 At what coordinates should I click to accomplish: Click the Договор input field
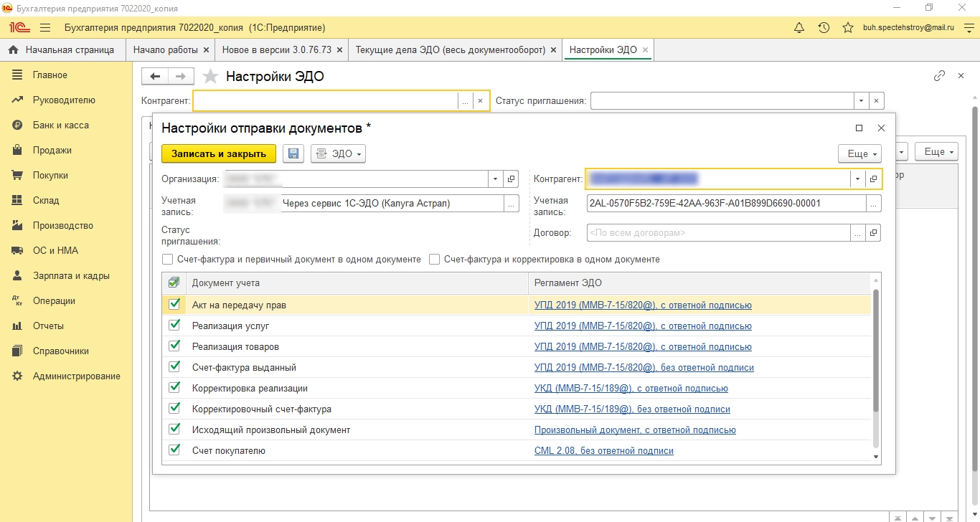(x=718, y=233)
